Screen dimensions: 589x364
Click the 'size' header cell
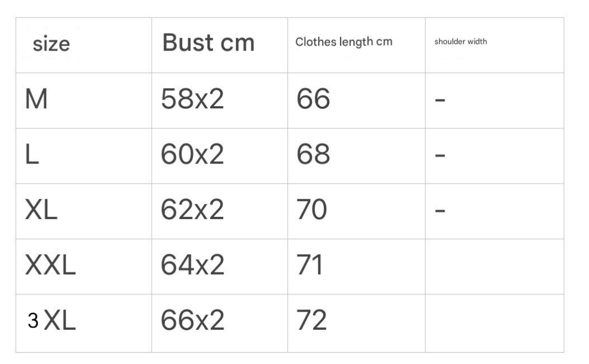coord(51,44)
